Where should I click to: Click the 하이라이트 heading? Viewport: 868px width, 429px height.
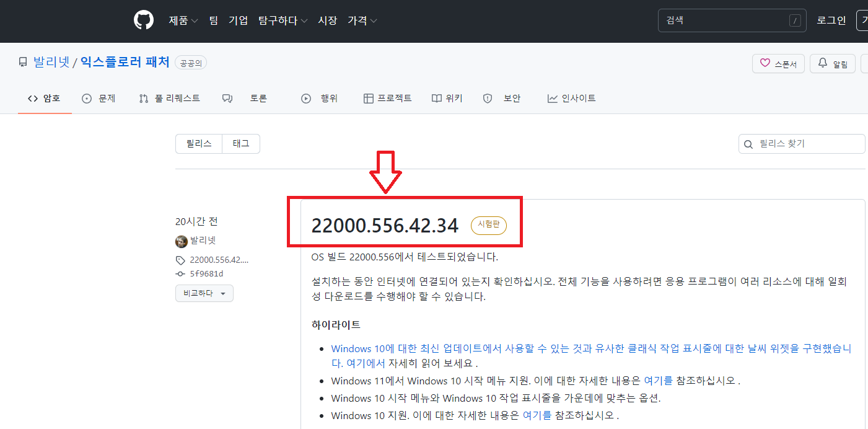(336, 325)
